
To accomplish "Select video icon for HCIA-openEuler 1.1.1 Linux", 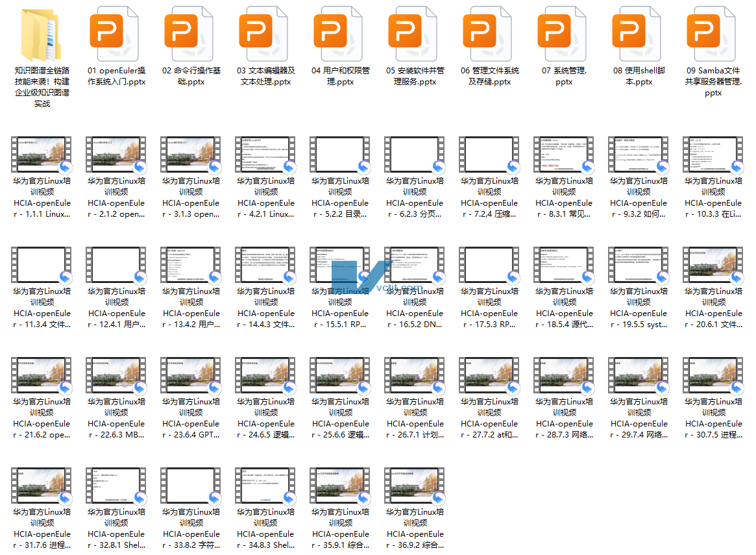I will (42, 154).
